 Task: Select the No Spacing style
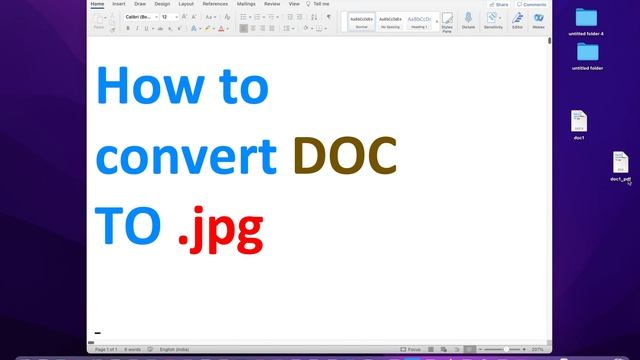pos(390,22)
